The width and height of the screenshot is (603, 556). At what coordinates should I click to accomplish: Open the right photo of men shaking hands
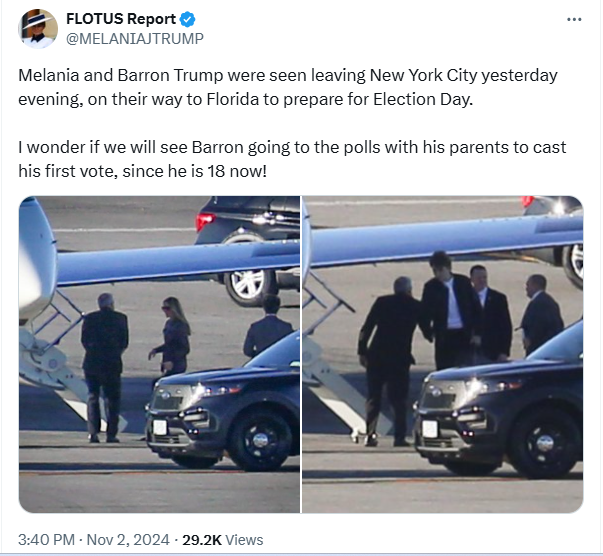click(443, 354)
